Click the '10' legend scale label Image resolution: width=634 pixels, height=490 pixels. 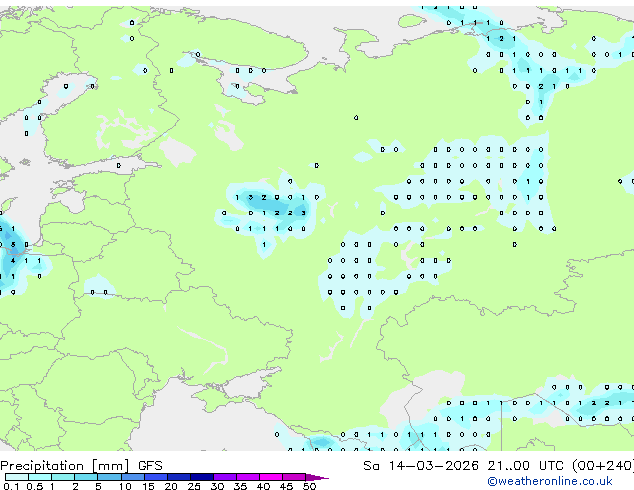click(125, 486)
